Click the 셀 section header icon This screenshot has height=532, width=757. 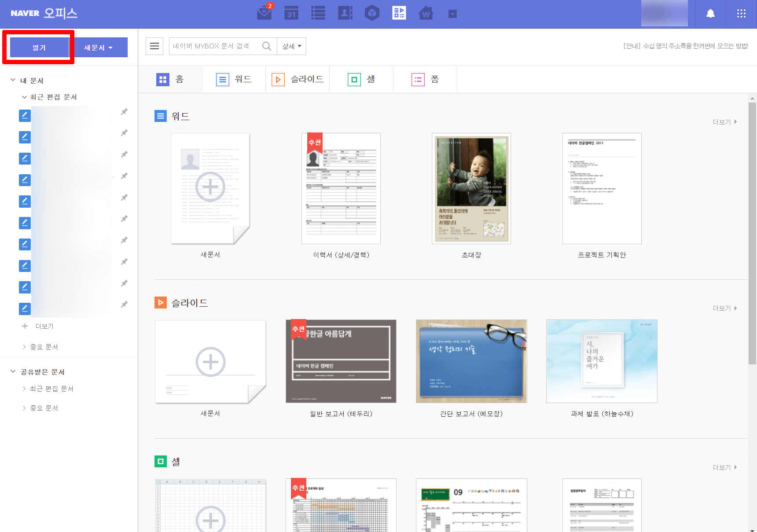coord(161,462)
